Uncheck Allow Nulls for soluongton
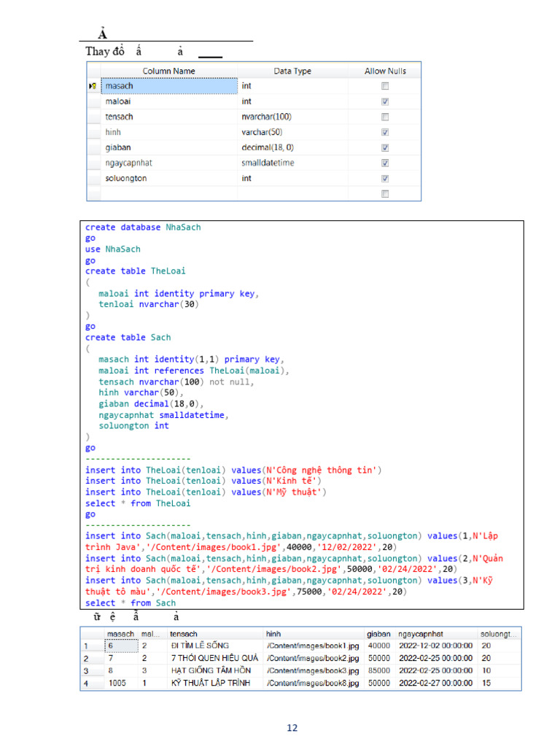This screenshot has height=747, width=560. [x=385, y=179]
